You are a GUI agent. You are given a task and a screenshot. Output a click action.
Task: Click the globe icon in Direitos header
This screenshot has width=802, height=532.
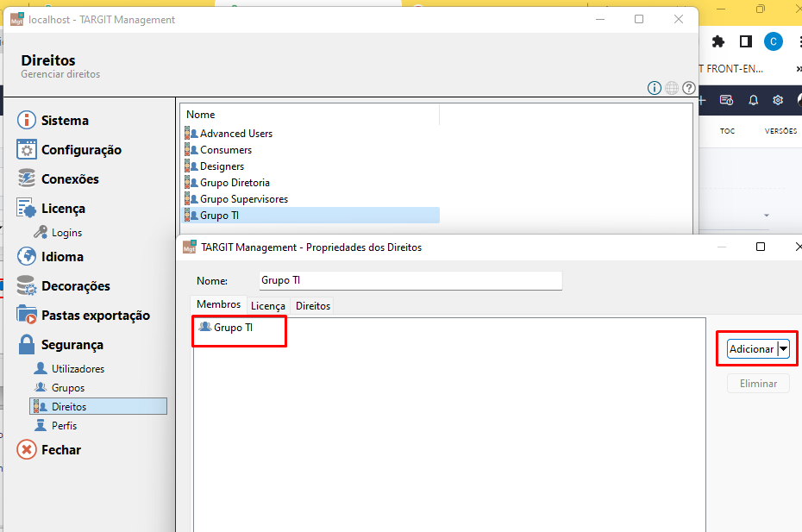click(672, 88)
